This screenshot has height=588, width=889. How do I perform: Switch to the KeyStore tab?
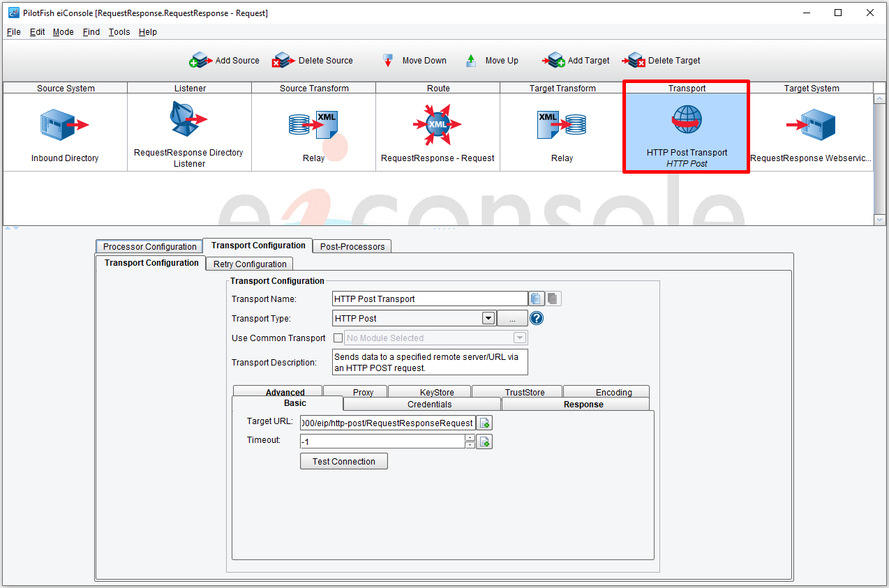click(430, 391)
